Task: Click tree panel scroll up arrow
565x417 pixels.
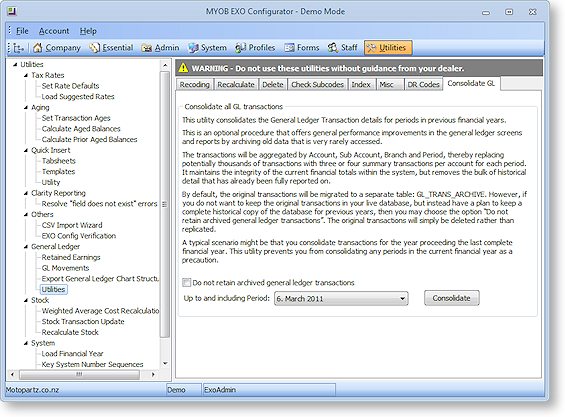Action: coord(165,65)
